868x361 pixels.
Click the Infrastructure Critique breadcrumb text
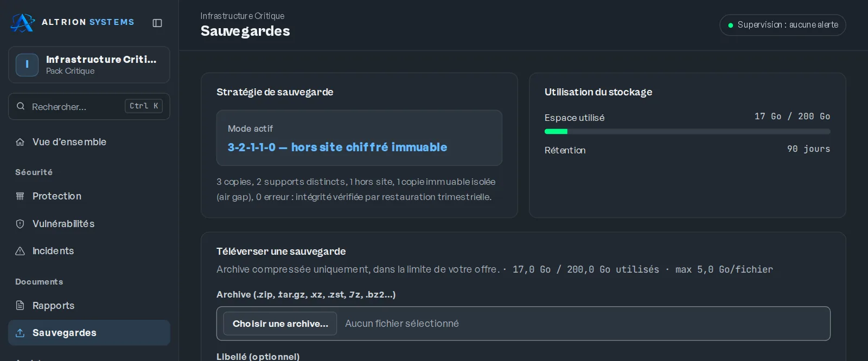coord(242,16)
